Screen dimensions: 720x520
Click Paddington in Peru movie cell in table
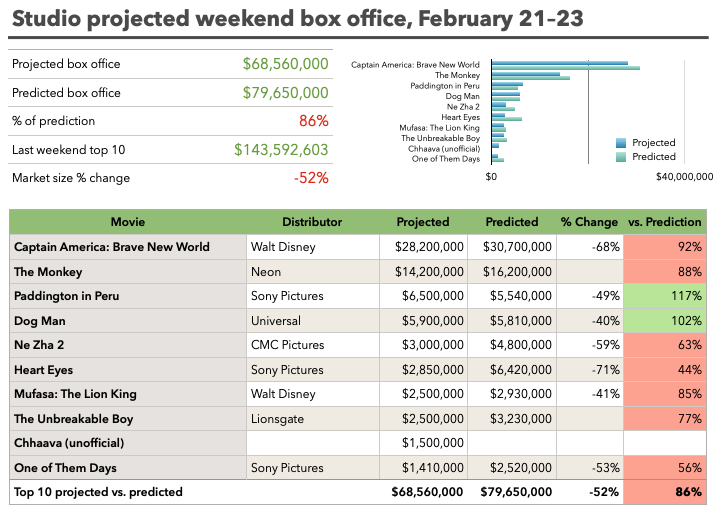point(128,296)
